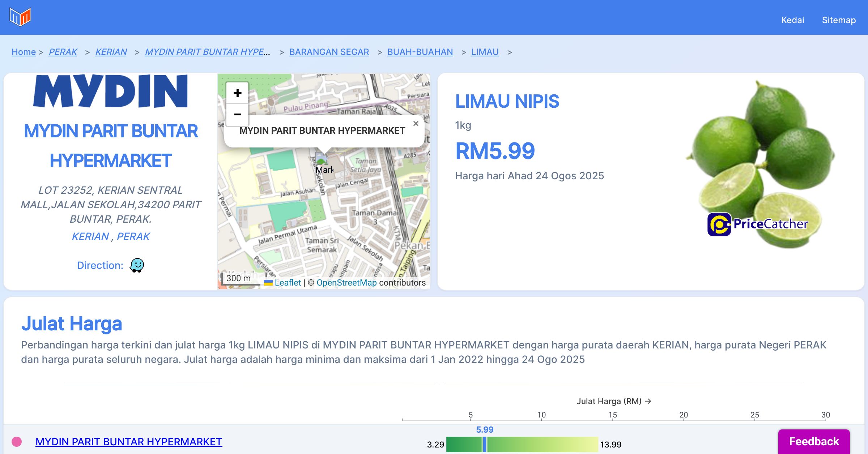Close the map popup
Viewport: 868px width, 454px height.
point(416,124)
